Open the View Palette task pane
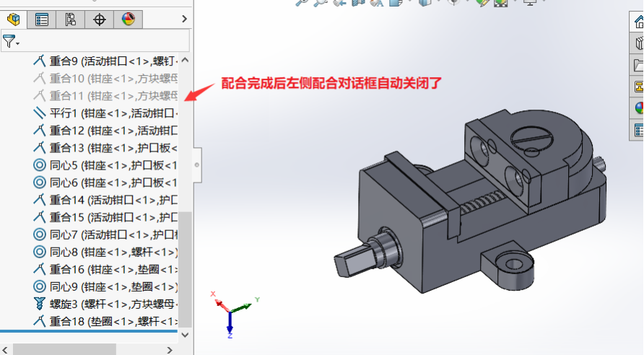The image size is (644, 355). (638, 87)
